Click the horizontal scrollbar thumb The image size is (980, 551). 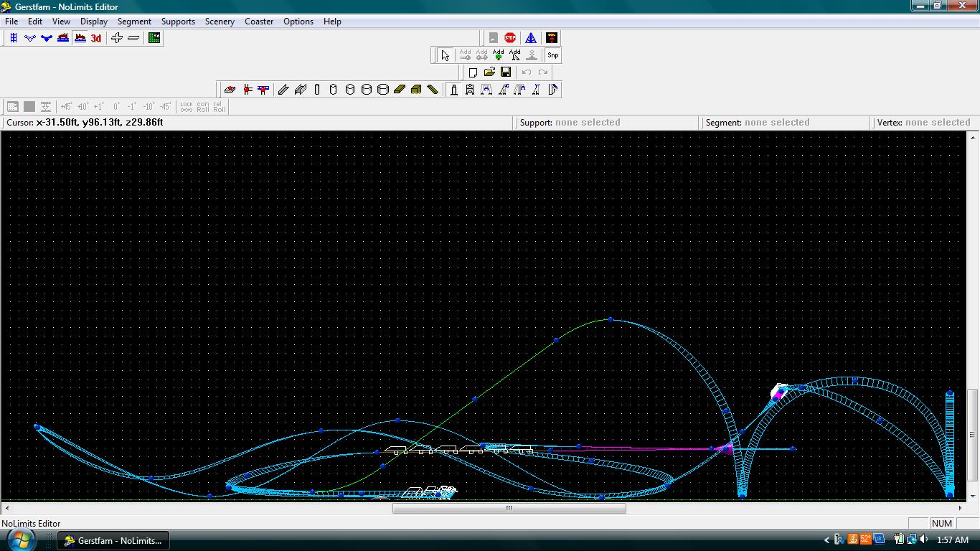pos(509,508)
